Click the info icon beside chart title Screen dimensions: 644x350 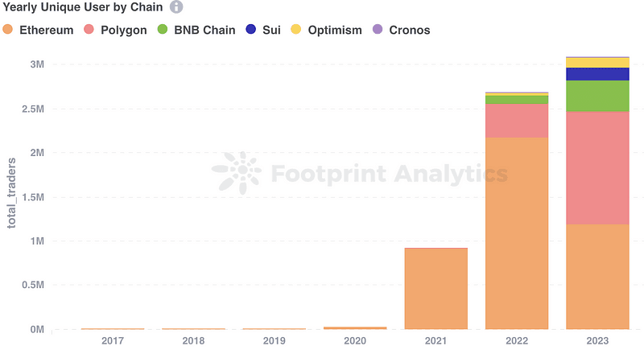coord(176,7)
